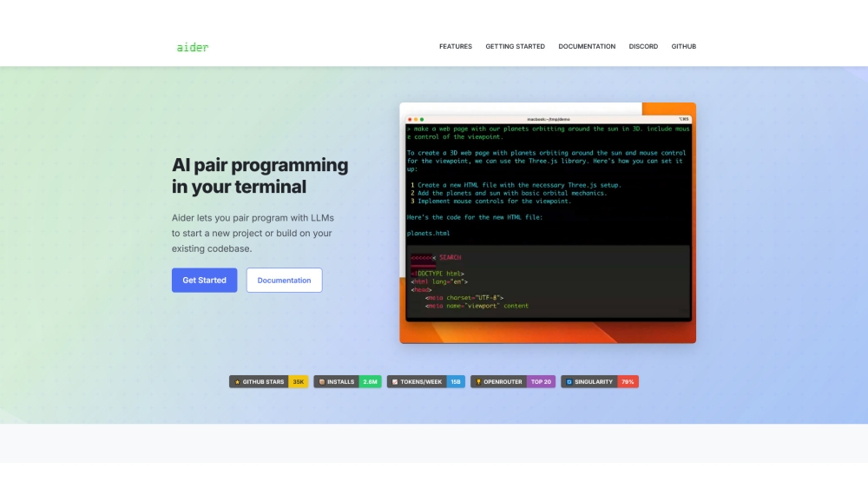Viewport: 868px width, 489px height.
Task: Click the Singularity badge icon
Action: pos(569,381)
